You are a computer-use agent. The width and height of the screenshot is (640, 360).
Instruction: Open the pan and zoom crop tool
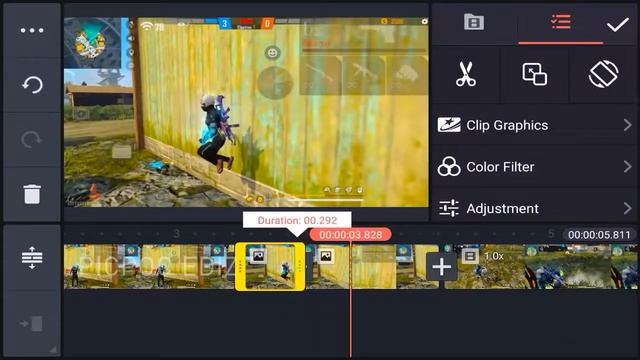(x=534, y=74)
